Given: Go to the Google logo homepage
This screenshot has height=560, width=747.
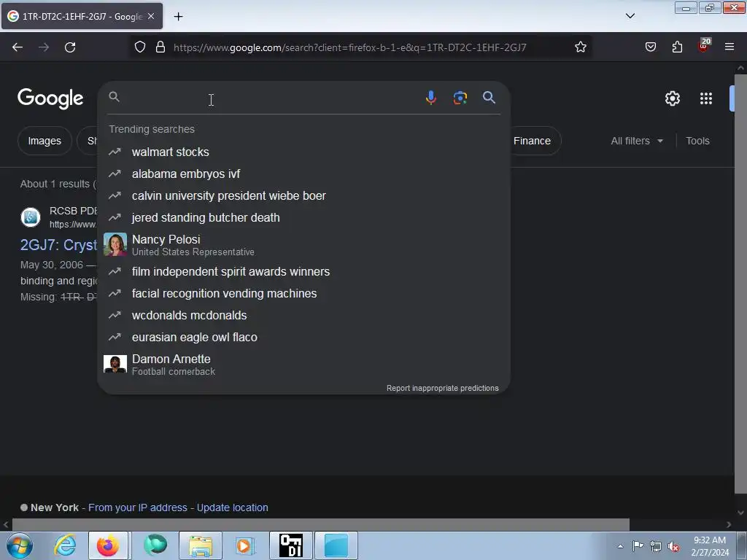Looking at the screenshot, I should [x=50, y=98].
